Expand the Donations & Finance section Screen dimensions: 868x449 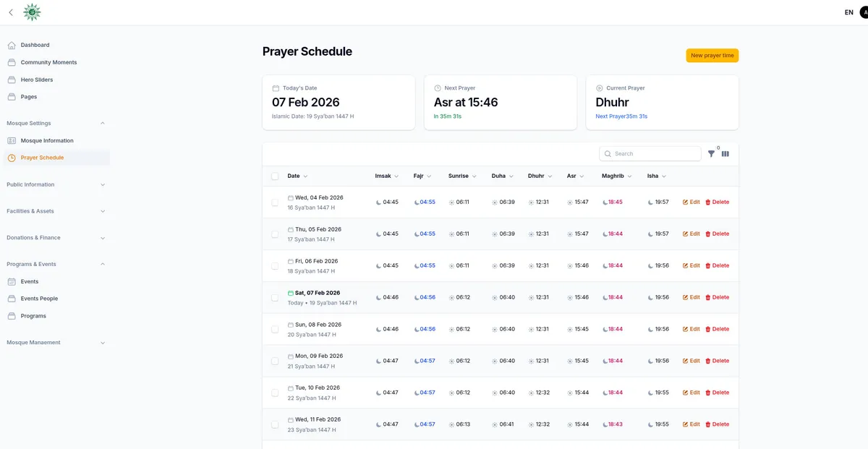102,238
